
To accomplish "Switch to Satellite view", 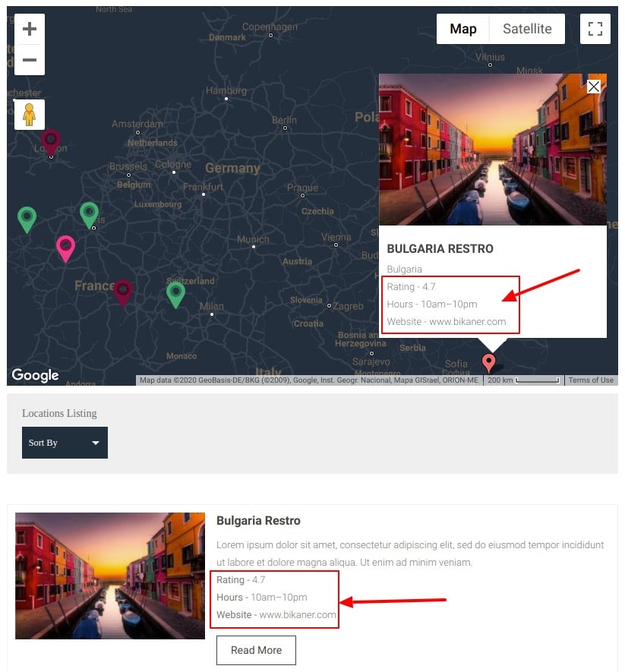I will [527, 29].
